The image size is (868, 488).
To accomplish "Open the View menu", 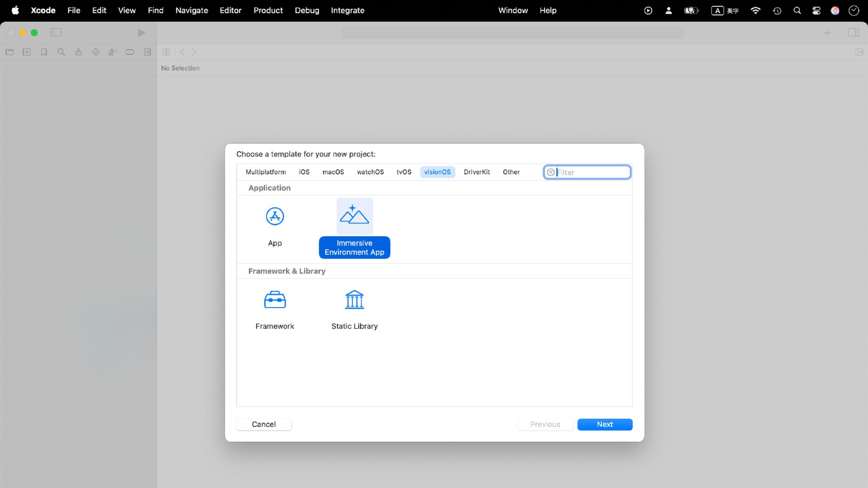I will 127,10.
